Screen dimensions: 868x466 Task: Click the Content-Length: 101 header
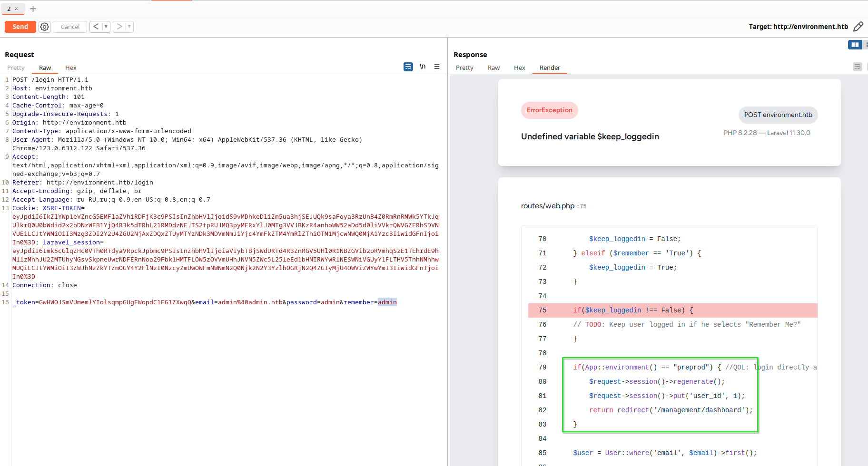coord(49,97)
